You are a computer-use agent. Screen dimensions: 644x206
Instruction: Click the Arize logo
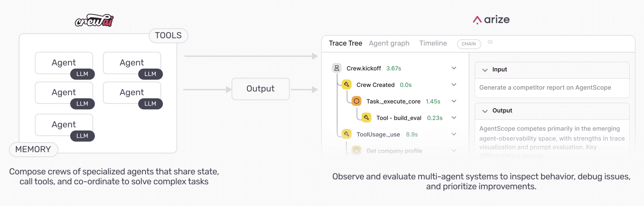point(491,20)
